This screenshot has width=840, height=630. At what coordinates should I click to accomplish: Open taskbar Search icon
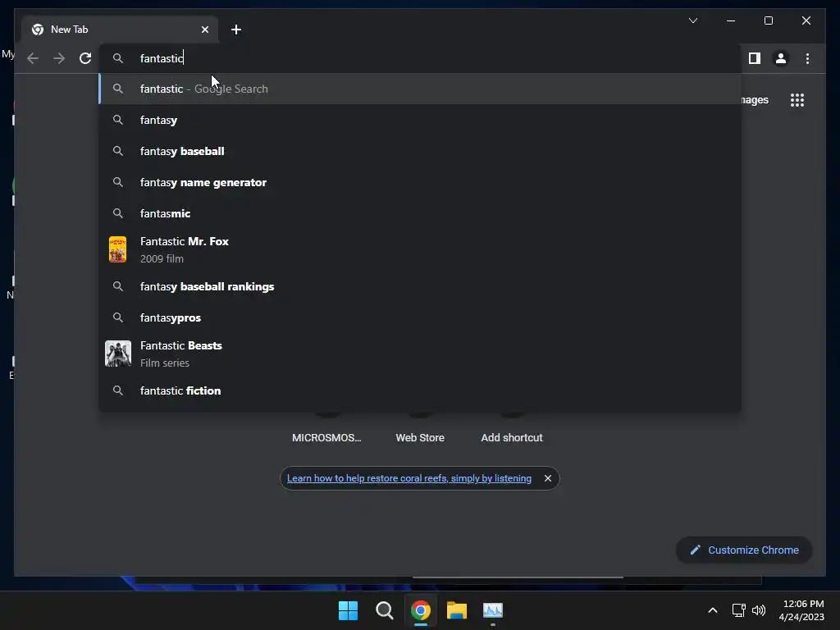pos(384,610)
